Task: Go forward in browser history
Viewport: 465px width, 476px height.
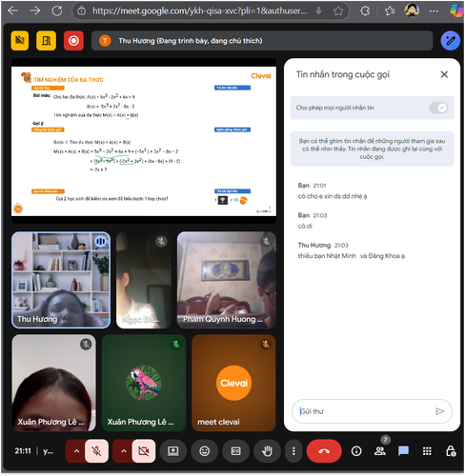Action: tap(34, 11)
